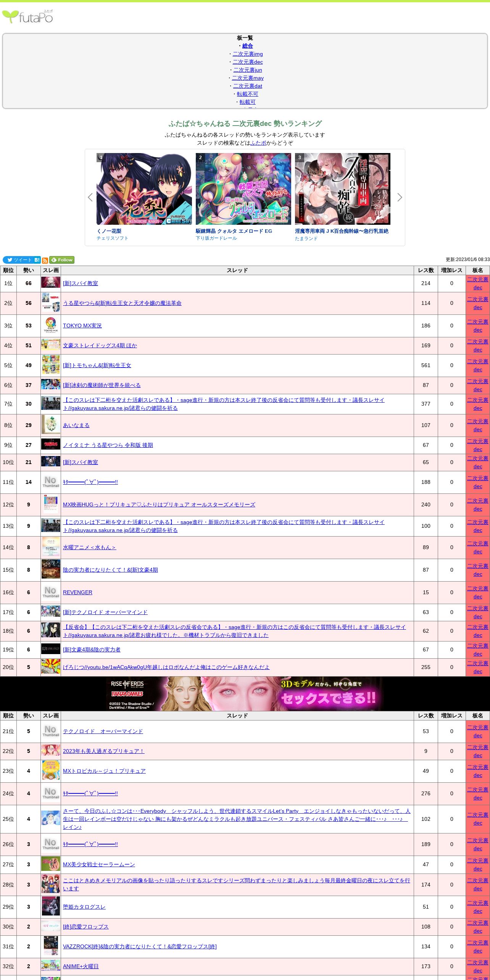The image size is (490, 980).
Task: Open the orange RSS feed icon
Action: [x=45, y=261]
